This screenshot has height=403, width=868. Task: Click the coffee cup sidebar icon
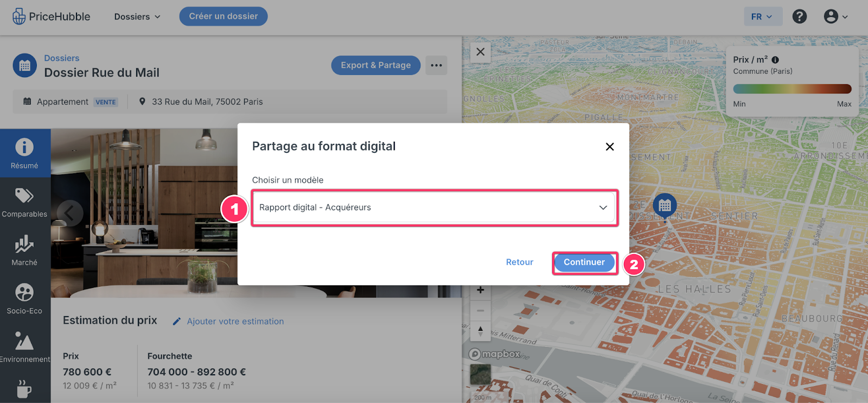[x=24, y=389]
